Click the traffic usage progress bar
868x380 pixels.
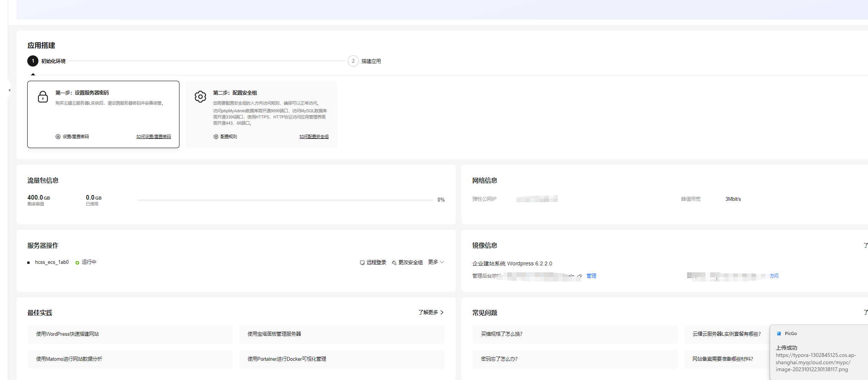click(x=285, y=200)
